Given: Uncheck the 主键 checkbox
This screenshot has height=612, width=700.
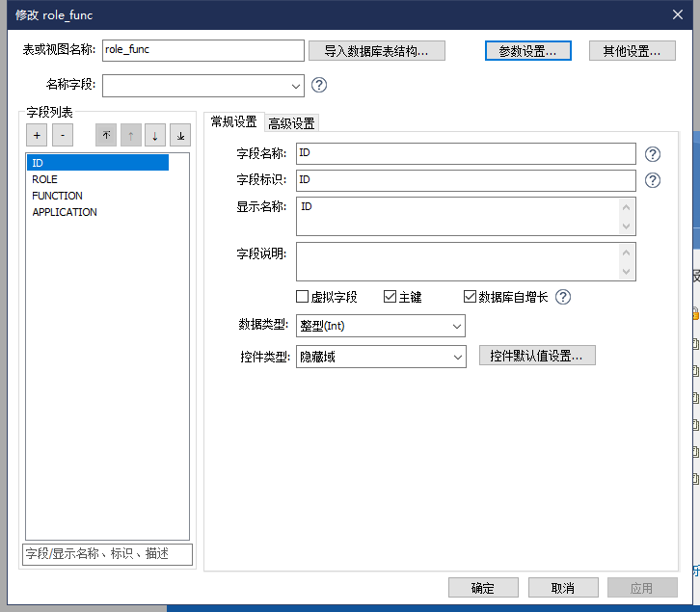Looking at the screenshot, I should (390, 297).
